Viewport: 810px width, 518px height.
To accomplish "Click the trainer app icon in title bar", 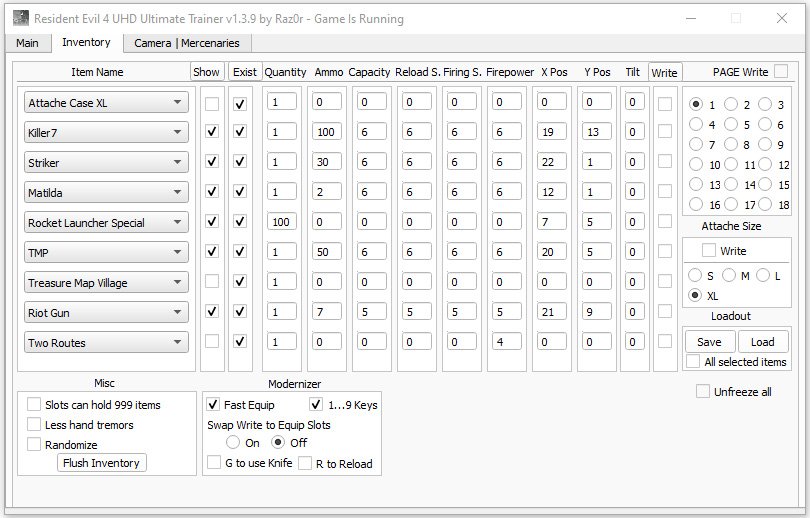I will point(21,18).
